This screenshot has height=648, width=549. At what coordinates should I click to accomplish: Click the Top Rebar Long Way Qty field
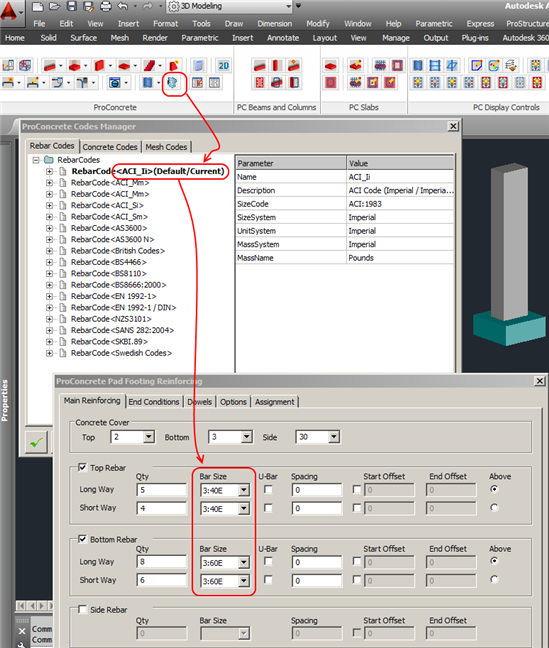(162, 490)
